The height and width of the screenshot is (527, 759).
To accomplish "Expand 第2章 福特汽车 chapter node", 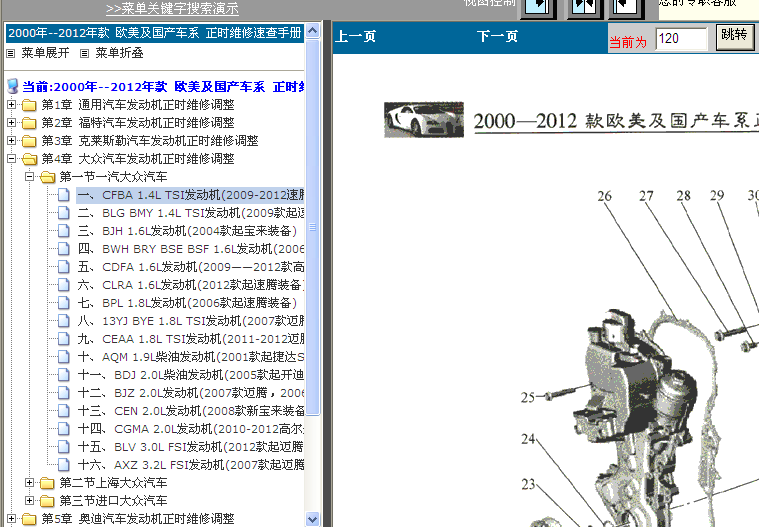I will (11, 122).
